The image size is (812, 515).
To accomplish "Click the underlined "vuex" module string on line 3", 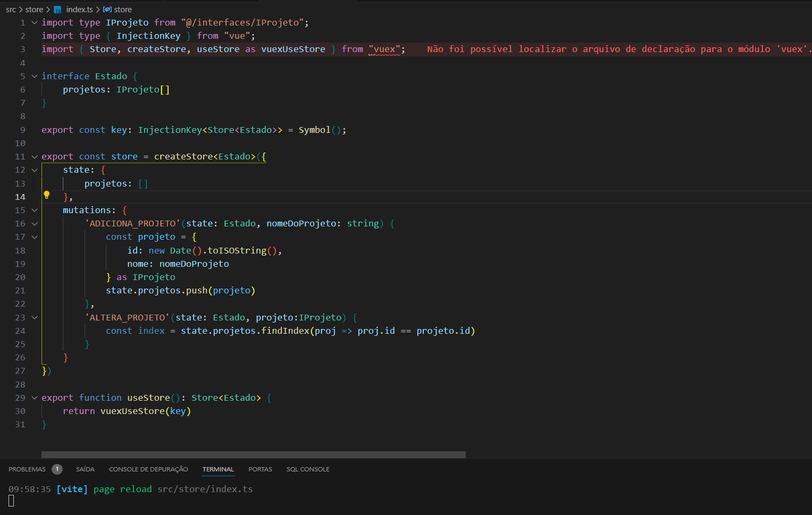I will coord(384,49).
